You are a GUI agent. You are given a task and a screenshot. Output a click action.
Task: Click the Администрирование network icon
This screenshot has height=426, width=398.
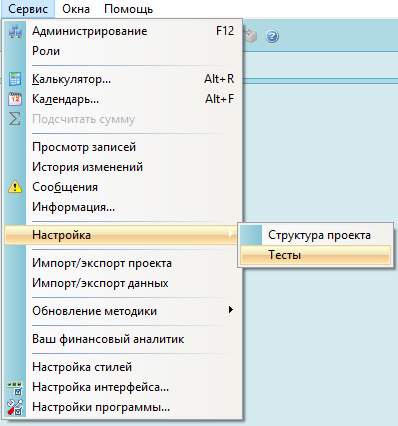click(x=15, y=31)
